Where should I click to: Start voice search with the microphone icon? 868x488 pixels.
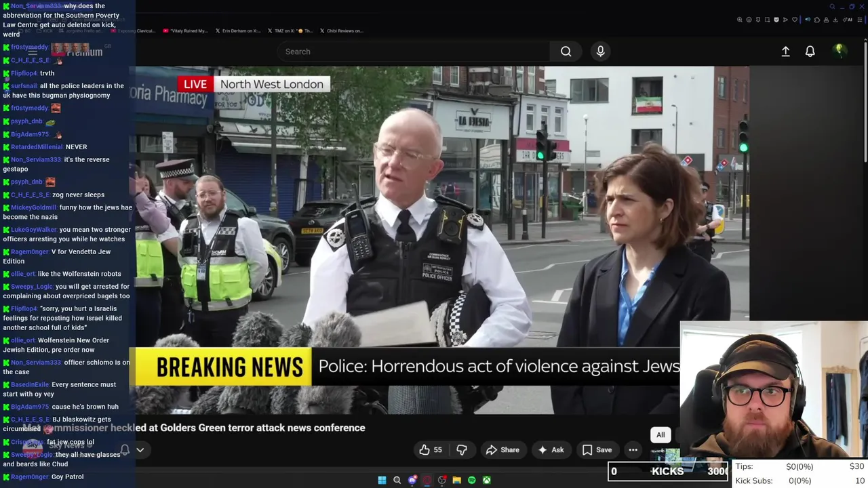click(600, 52)
